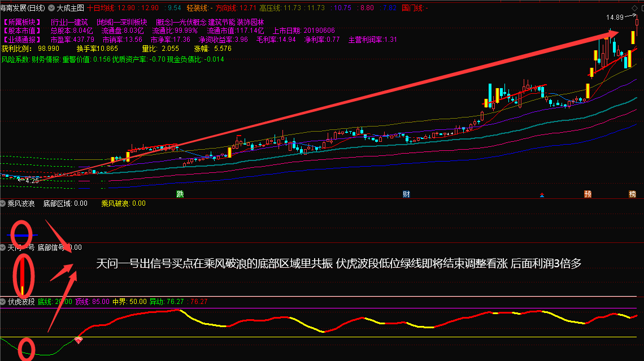Click the 榜 ranking marker icon
This screenshot has width=644, height=361.
coord(632,194)
